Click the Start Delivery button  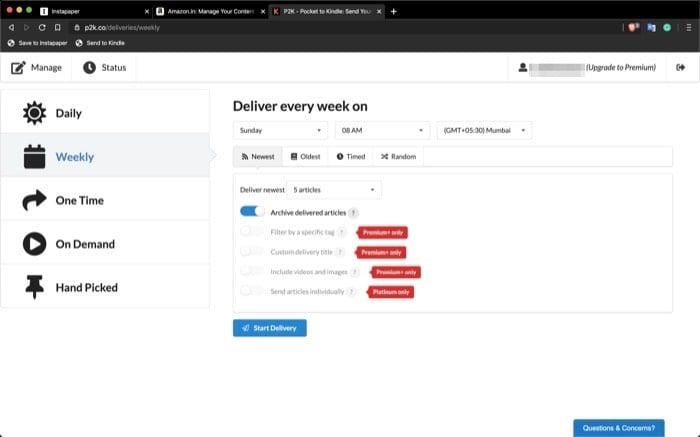pyautogui.click(x=270, y=328)
